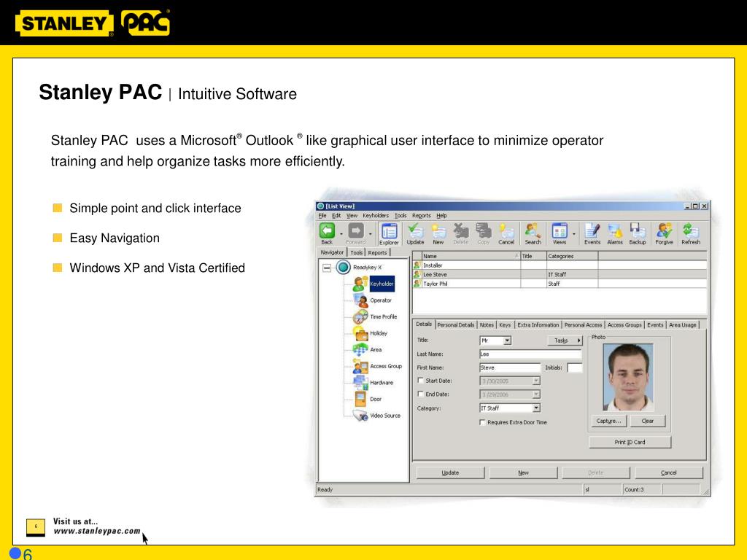Click the Cancel button below the details form
The image size is (747, 560).
coord(668,472)
